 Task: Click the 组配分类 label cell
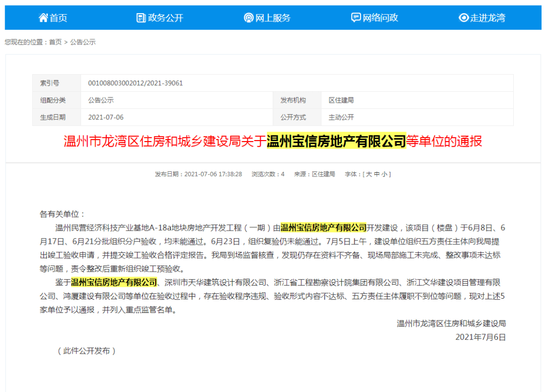pyautogui.click(x=56, y=100)
